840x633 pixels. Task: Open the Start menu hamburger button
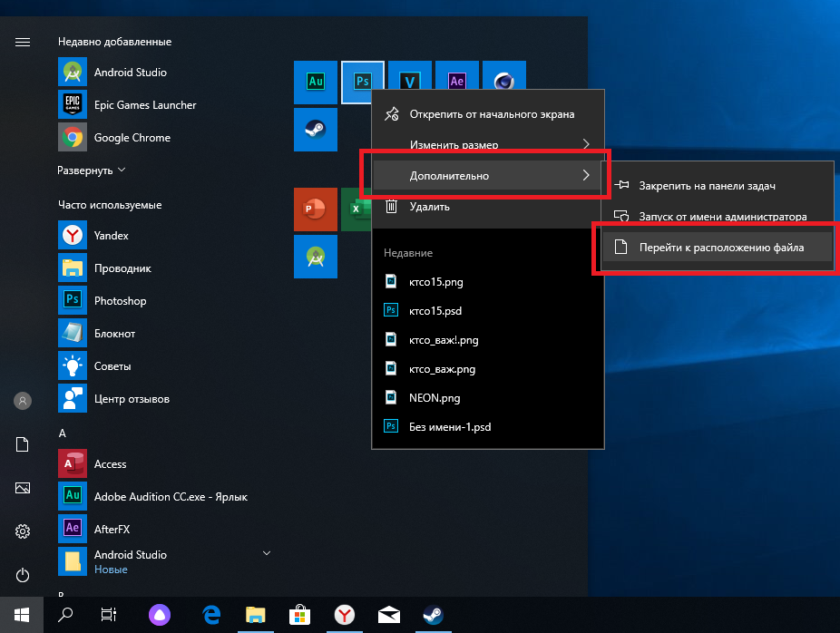23,42
